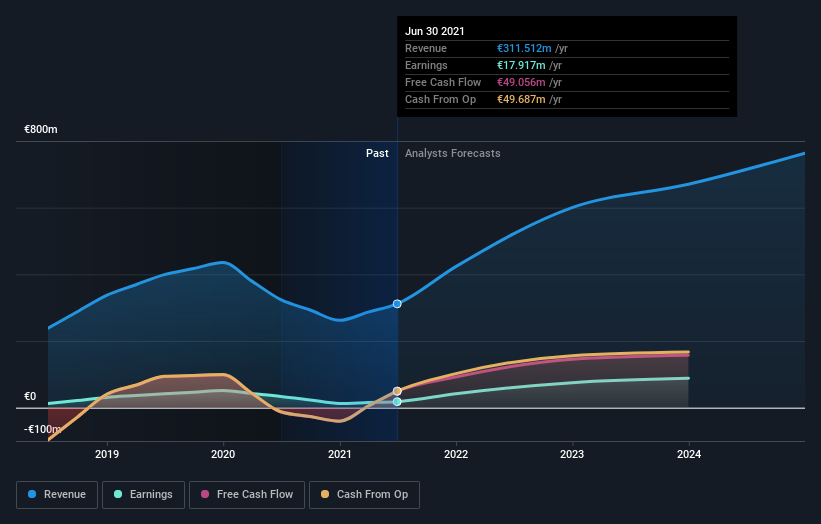Screen dimensions: 821x524
Task: Click the 2019 axis label
Action: (107, 454)
